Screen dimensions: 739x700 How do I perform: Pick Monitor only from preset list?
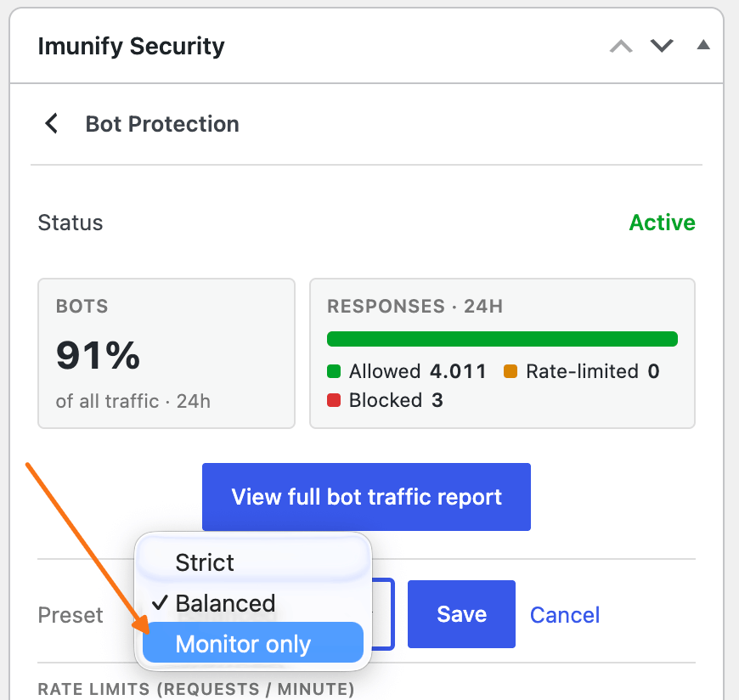tap(253, 643)
